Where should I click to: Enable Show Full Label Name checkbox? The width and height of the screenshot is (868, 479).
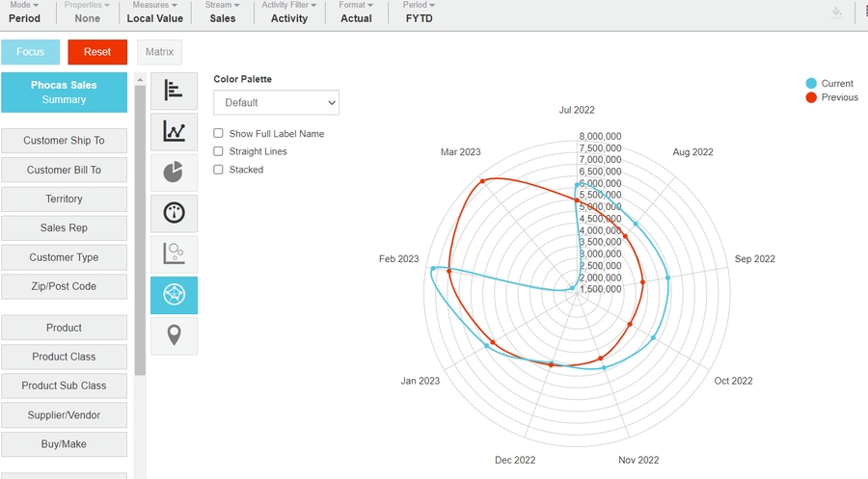[x=219, y=134]
